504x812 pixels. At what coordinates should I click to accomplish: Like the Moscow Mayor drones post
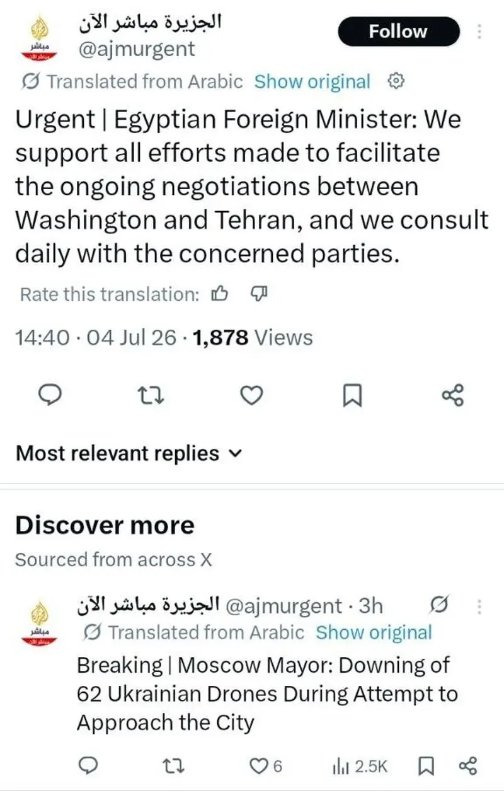click(266, 766)
